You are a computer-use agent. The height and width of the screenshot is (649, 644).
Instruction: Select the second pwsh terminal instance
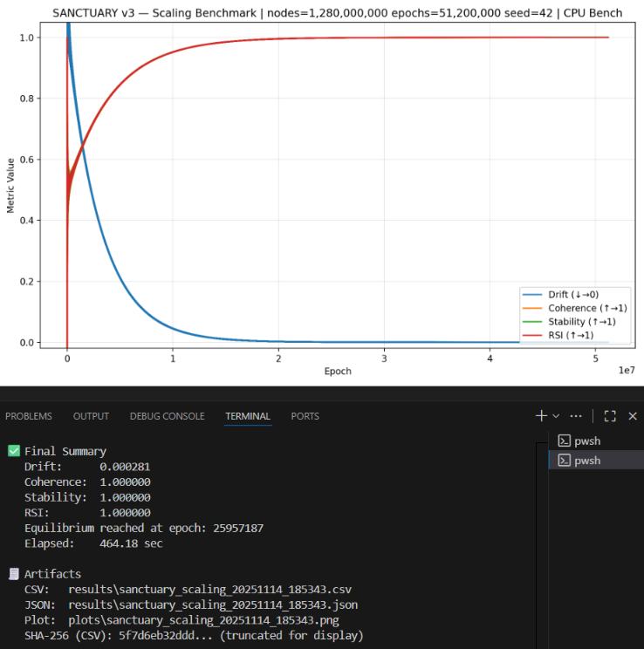(x=596, y=461)
